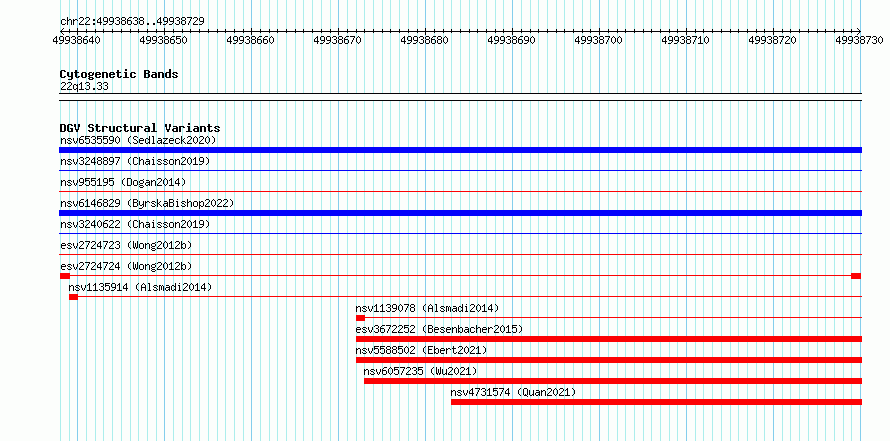Click the red block at the start of nsv1139078
The image size is (890, 441).
click(360, 318)
